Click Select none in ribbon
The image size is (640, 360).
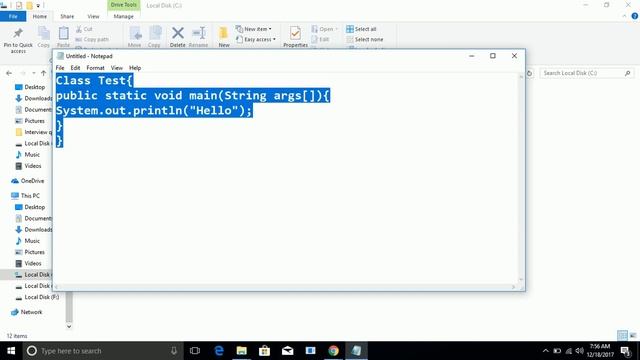pos(365,39)
